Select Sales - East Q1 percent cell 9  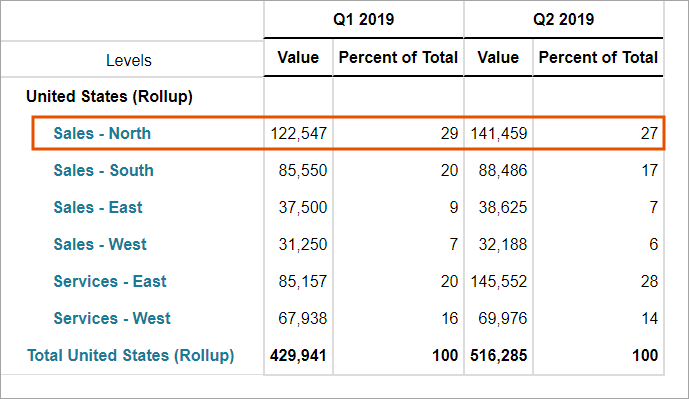click(454, 207)
